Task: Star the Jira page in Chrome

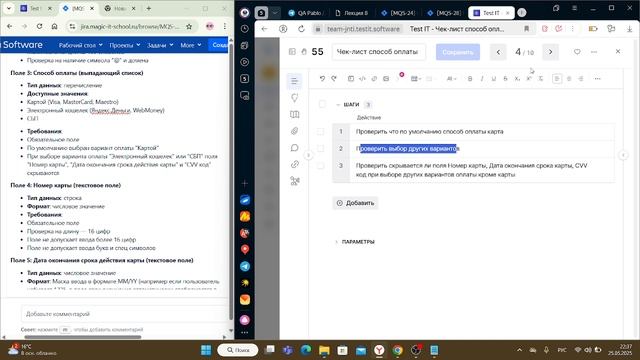Action: click(x=189, y=26)
